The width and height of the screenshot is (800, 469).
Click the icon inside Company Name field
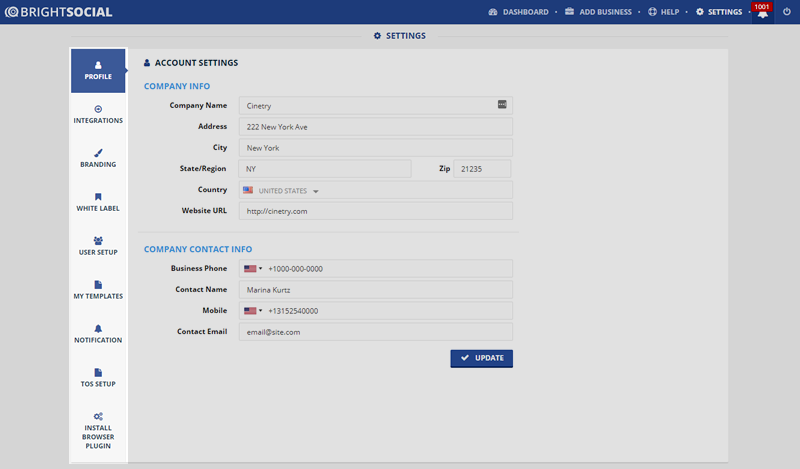(502, 104)
